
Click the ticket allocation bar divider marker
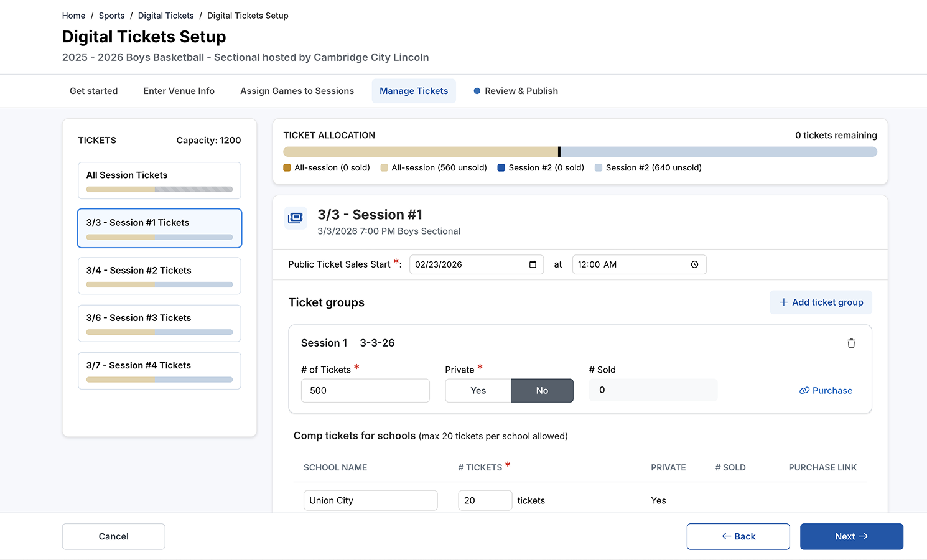point(559,152)
